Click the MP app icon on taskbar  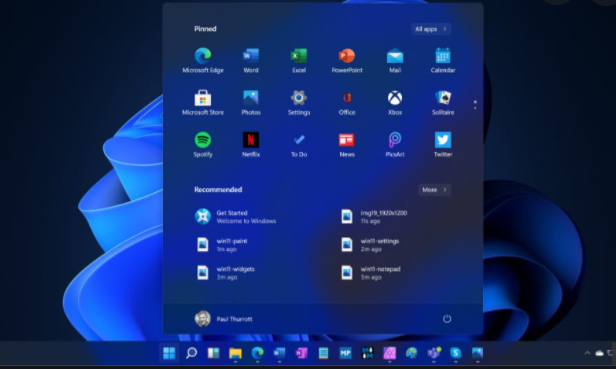tap(345, 353)
